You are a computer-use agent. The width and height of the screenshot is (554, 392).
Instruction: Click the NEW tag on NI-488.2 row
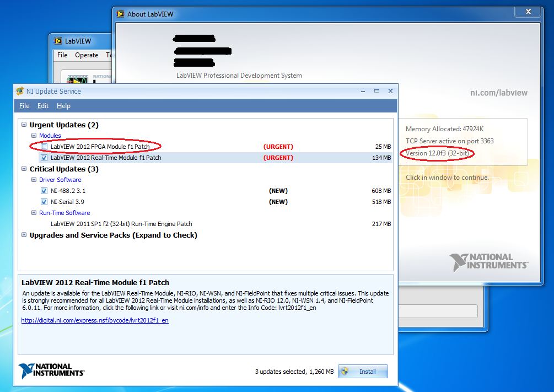coord(278,191)
